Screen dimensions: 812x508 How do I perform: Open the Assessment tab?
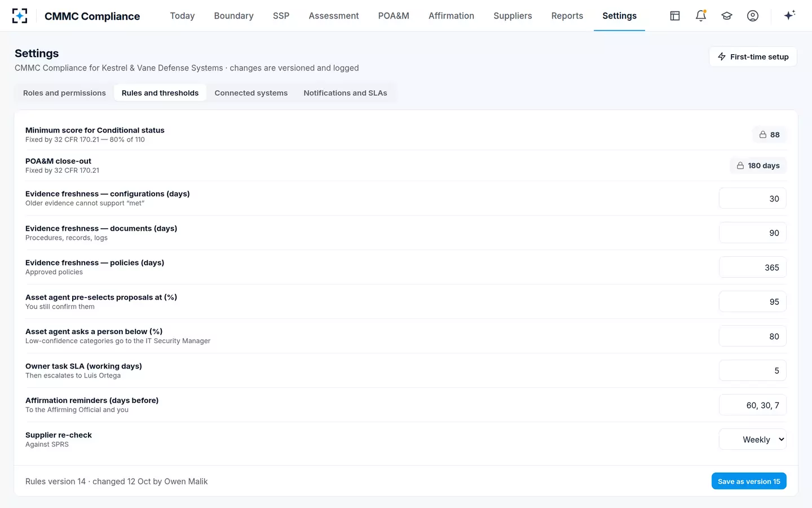coord(333,16)
